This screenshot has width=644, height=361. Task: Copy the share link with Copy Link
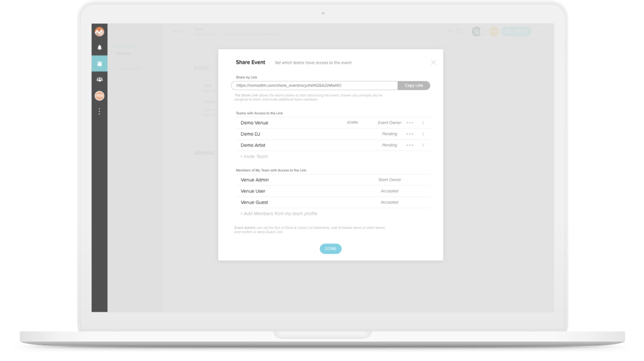(x=413, y=85)
